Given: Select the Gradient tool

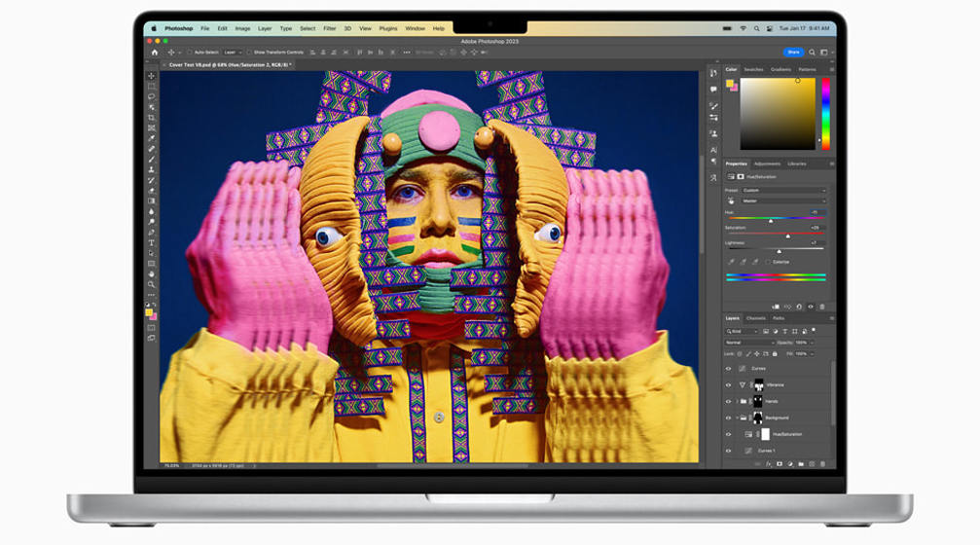Looking at the screenshot, I should pyautogui.click(x=151, y=201).
